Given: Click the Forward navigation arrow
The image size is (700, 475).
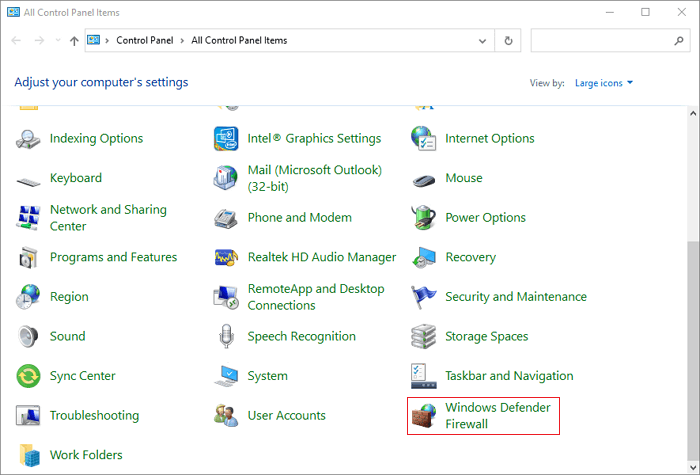Looking at the screenshot, I should [x=40, y=41].
